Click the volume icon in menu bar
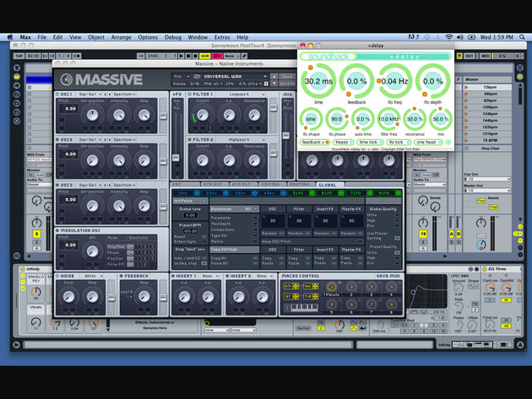532x399 pixels. point(460,37)
